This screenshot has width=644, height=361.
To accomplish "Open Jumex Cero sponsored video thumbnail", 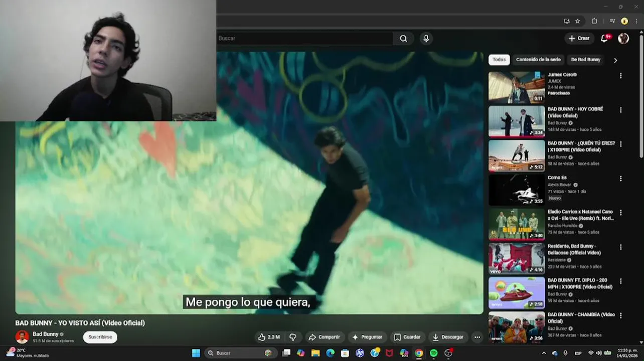I will coord(517,87).
